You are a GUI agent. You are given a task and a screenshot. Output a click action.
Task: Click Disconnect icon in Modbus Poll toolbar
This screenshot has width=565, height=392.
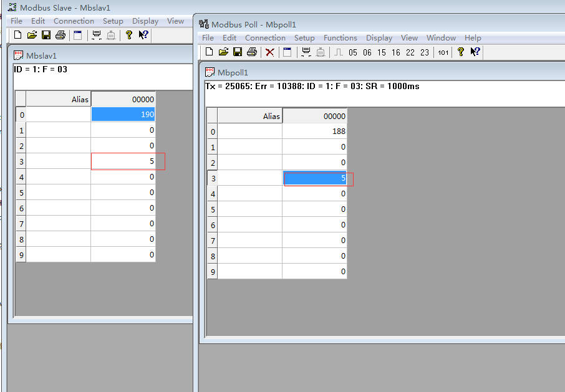click(x=321, y=52)
